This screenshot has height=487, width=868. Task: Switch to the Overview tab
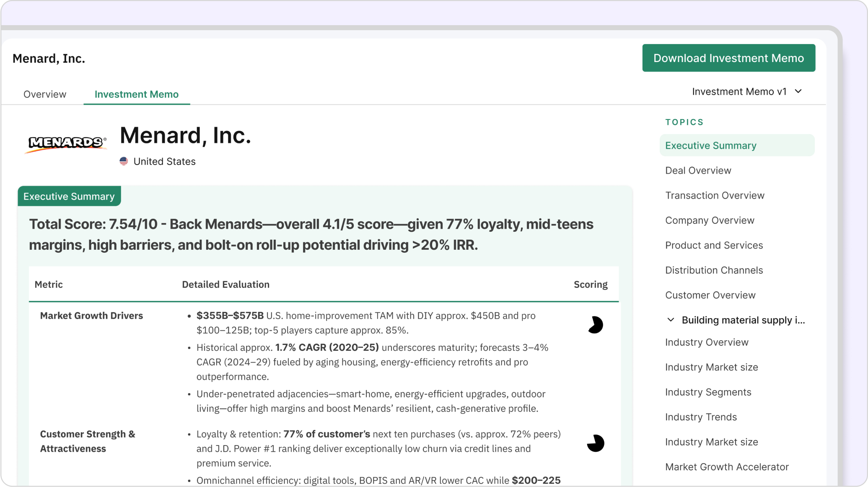coord(45,94)
